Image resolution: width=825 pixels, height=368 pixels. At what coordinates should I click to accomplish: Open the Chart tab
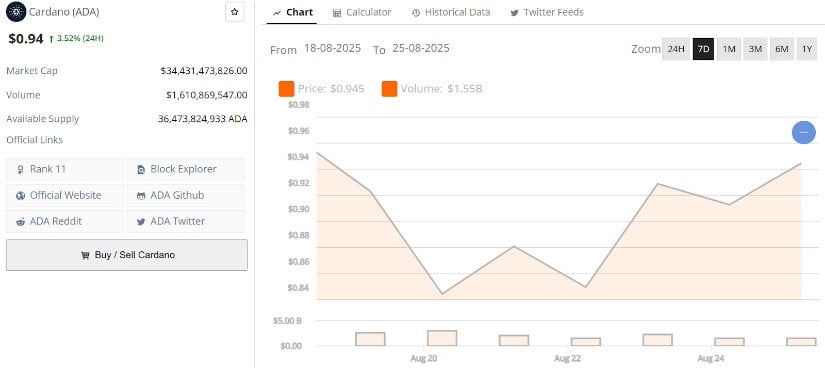click(x=294, y=12)
